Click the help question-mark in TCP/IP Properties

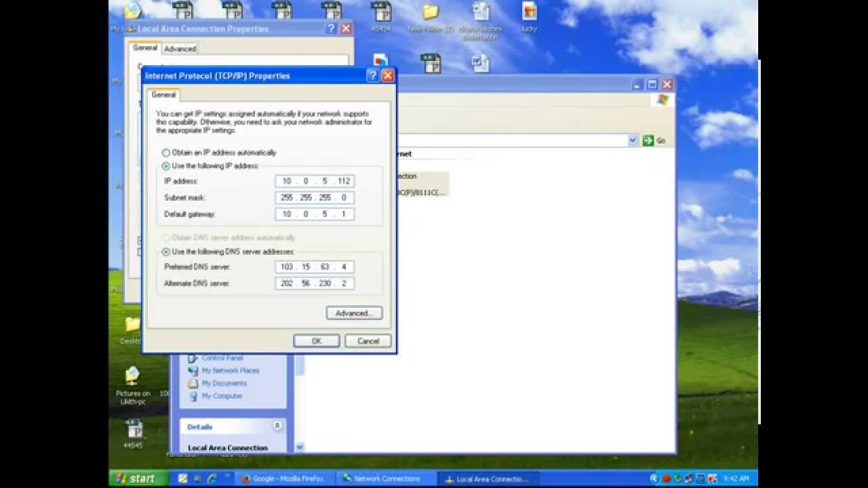click(x=372, y=76)
